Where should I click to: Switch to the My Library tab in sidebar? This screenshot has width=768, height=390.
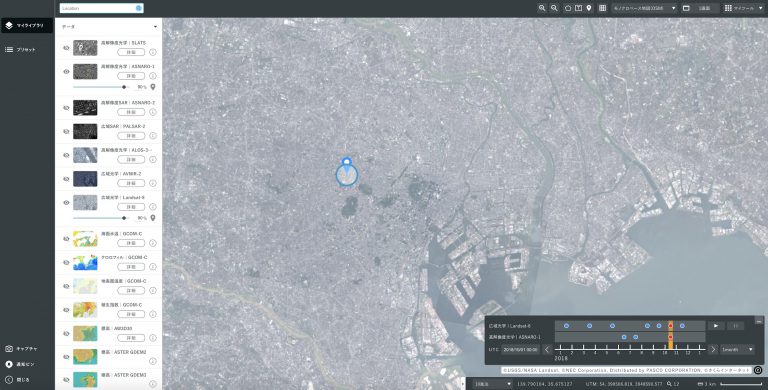[27, 25]
